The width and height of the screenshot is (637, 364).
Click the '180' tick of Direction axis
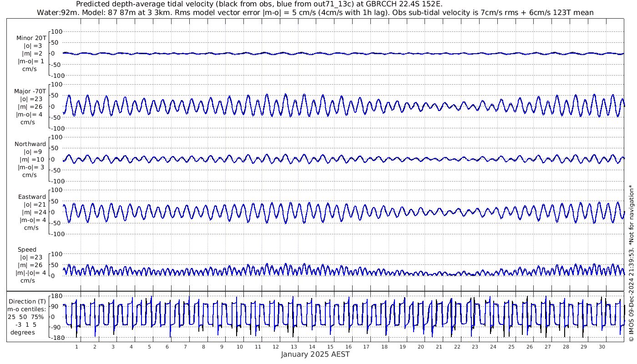pyautogui.click(x=57, y=296)
